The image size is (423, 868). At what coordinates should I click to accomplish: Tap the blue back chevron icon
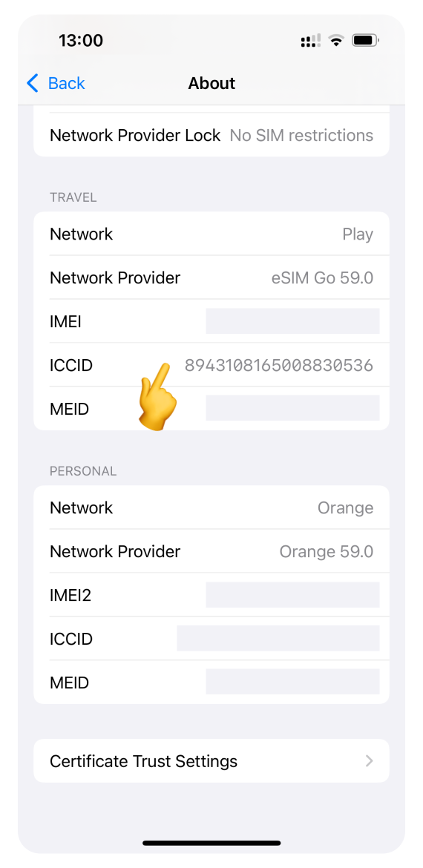33,83
